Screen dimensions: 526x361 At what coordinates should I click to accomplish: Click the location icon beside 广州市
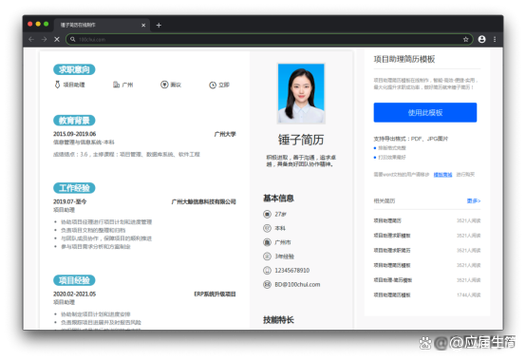tap(267, 242)
